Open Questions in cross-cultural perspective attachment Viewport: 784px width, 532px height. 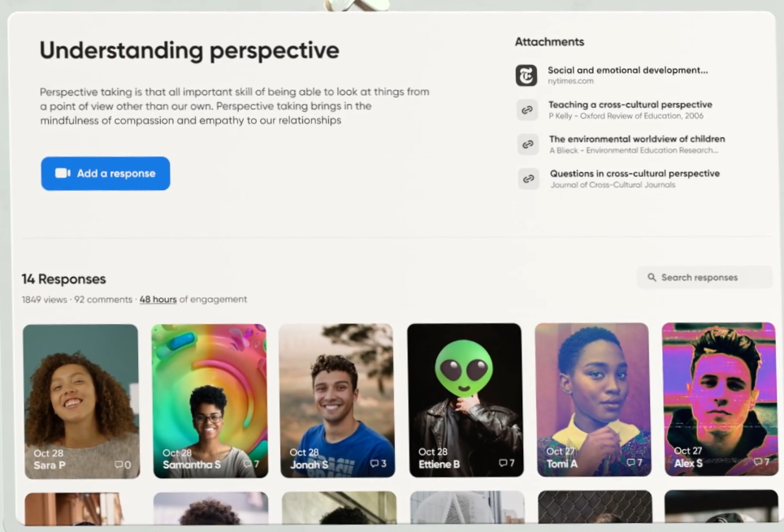click(635, 174)
